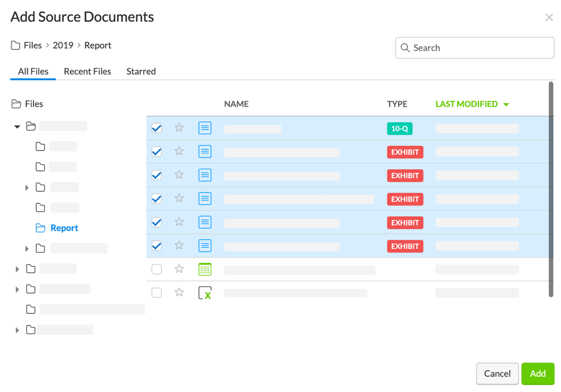The width and height of the screenshot is (561, 392).
Task: Click into the Search field
Action: tap(475, 47)
